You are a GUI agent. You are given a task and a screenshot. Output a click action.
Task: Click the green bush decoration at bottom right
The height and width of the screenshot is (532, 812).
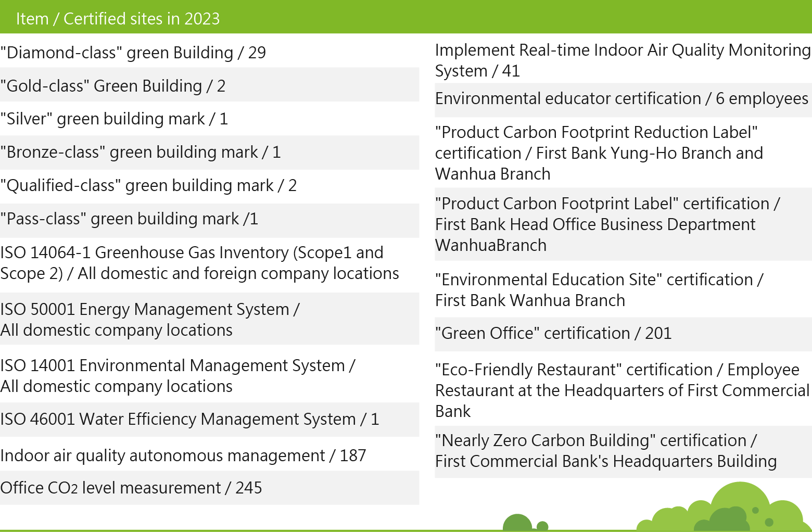[729, 510]
